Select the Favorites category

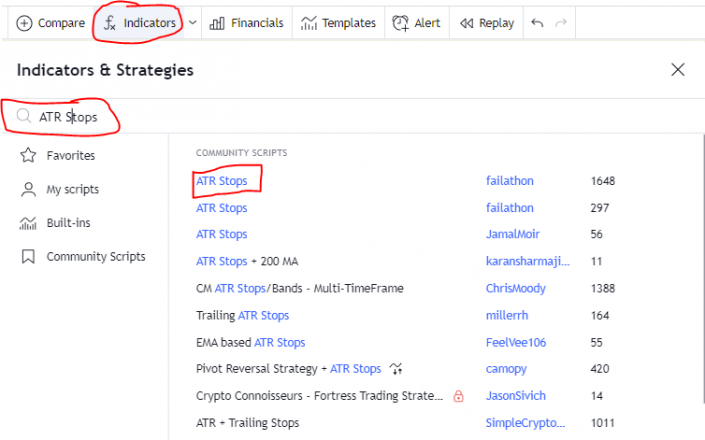pyautogui.click(x=70, y=155)
